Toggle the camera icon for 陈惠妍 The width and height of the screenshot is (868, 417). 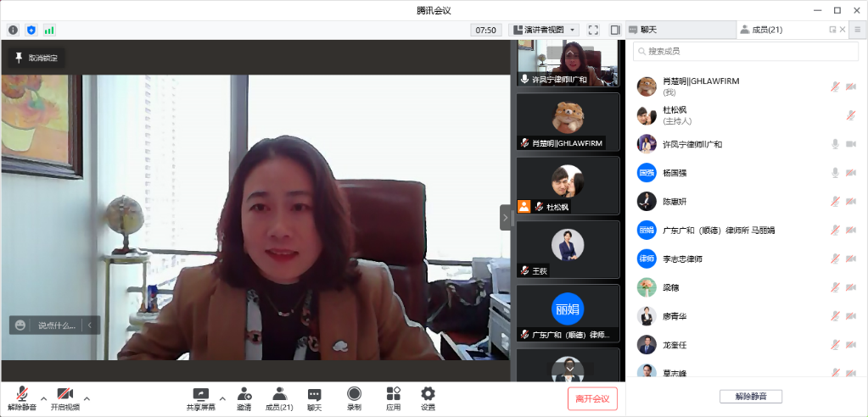pos(851,202)
